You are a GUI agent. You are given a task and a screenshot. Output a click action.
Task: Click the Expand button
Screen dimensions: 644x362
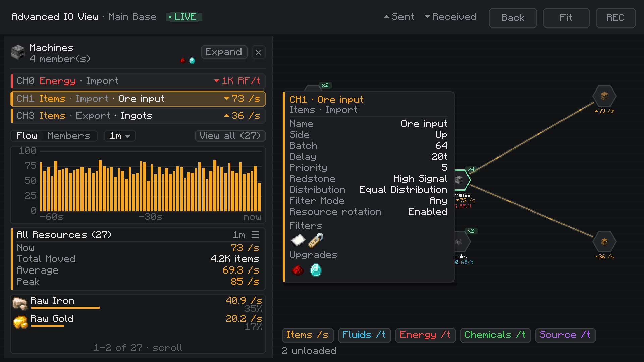click(x=224, y=52)
